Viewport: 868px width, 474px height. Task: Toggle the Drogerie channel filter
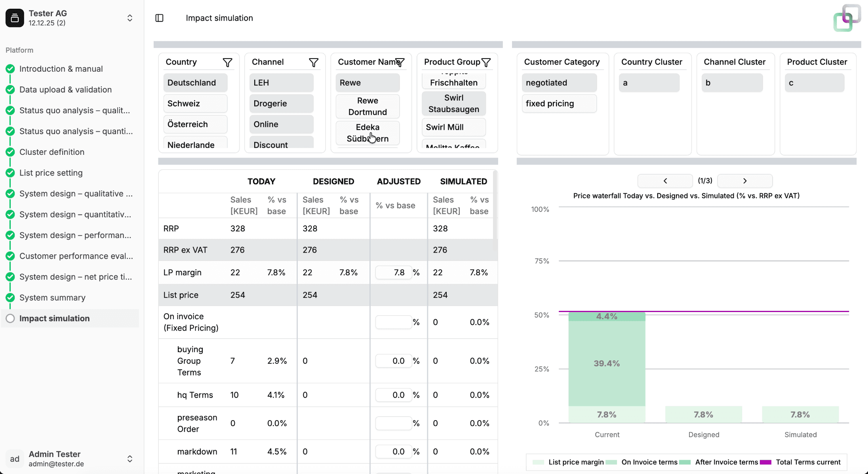coord(281,103)
